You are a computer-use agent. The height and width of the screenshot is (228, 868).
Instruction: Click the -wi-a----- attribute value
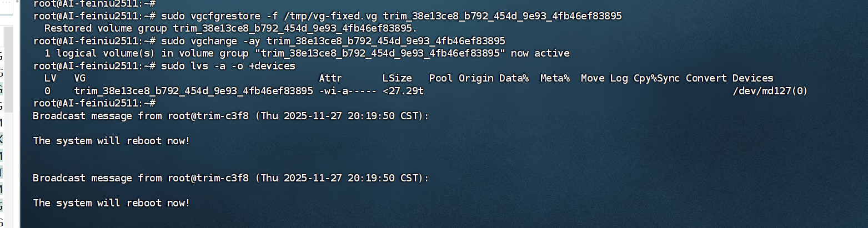(348, 90)
